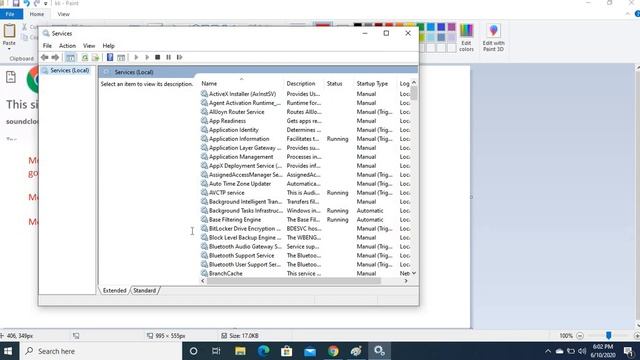Select AssignedAccessManager Service row

tap(245, 175)
